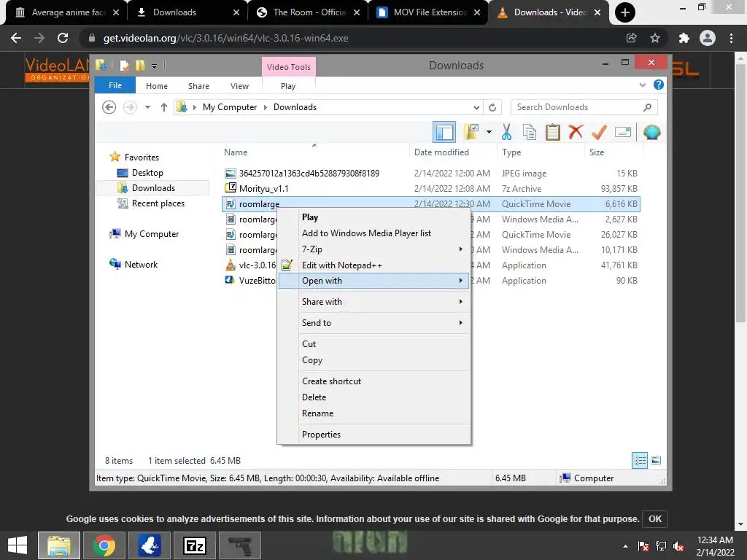Viewport: 747px width, 560px height.
Task: Switch to Details view button in status bar
Action: click(x=639, y=460)
